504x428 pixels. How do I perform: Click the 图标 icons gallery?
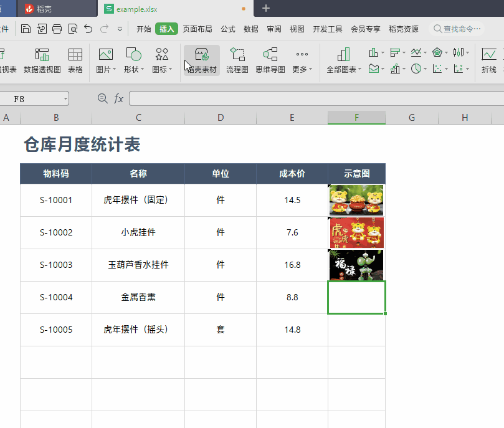162,54
